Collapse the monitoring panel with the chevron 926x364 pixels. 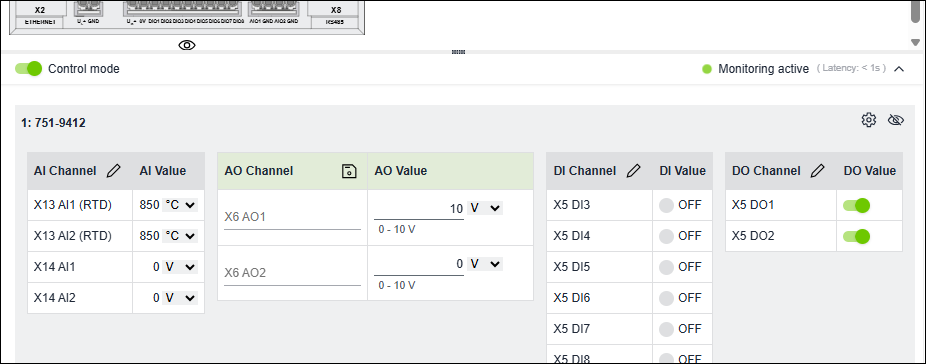coord(899,69)
